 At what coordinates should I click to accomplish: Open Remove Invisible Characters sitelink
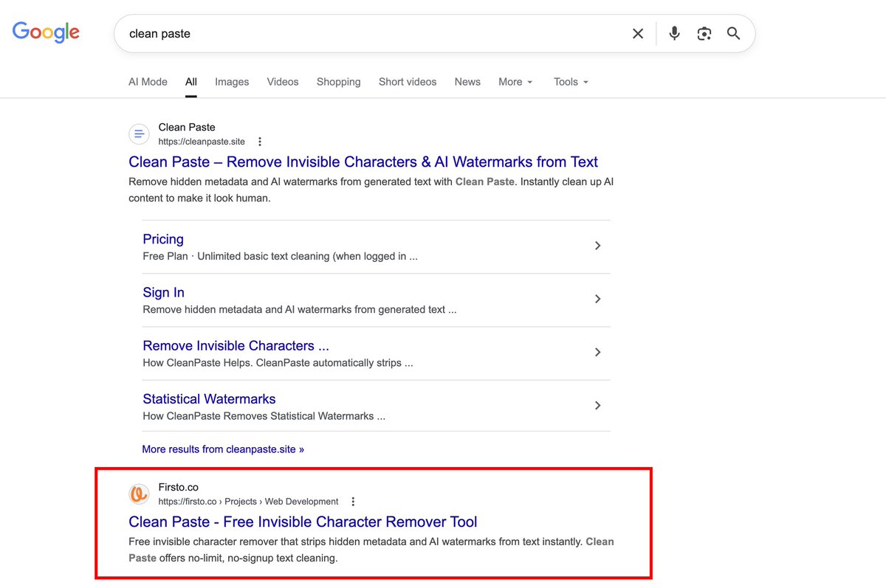[x=236, y=345]
